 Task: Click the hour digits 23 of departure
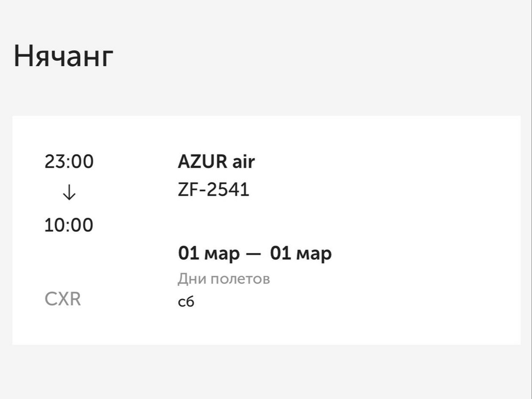point(54,162)
